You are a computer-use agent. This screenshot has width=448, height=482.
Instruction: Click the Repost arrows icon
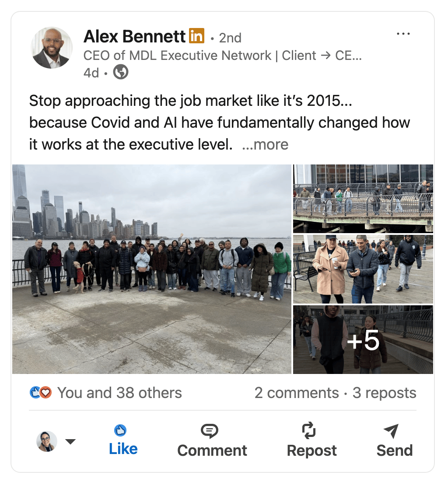tap(309, 430)
